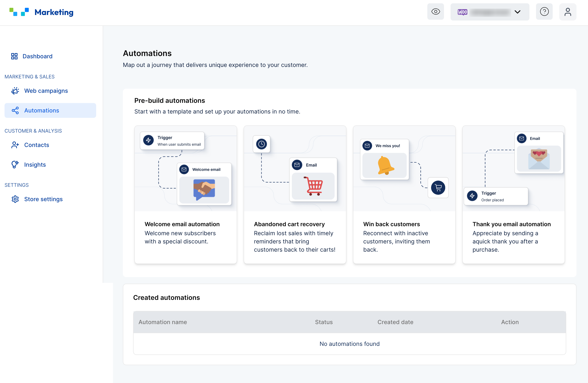The width and height of the screenshot is (588, 383).
Task: Click the Order placed trigger label
Action: [492, 200]
